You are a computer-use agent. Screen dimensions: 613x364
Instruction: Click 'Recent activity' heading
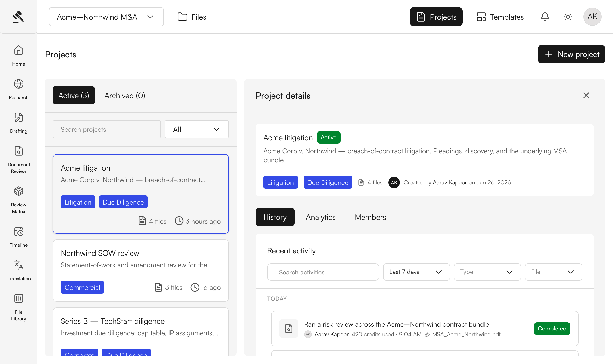pyautogui.click(x=291, y=251)
